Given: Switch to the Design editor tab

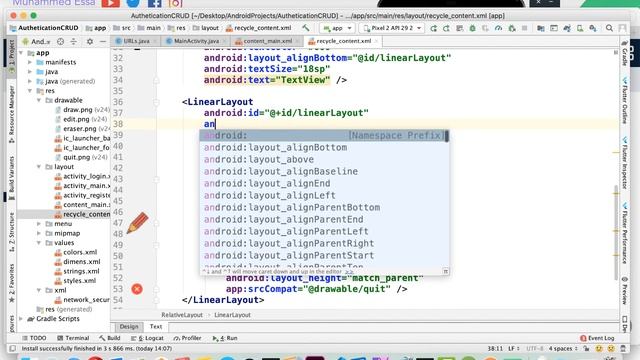Looking at the screenshot, I should pos(129,327).
